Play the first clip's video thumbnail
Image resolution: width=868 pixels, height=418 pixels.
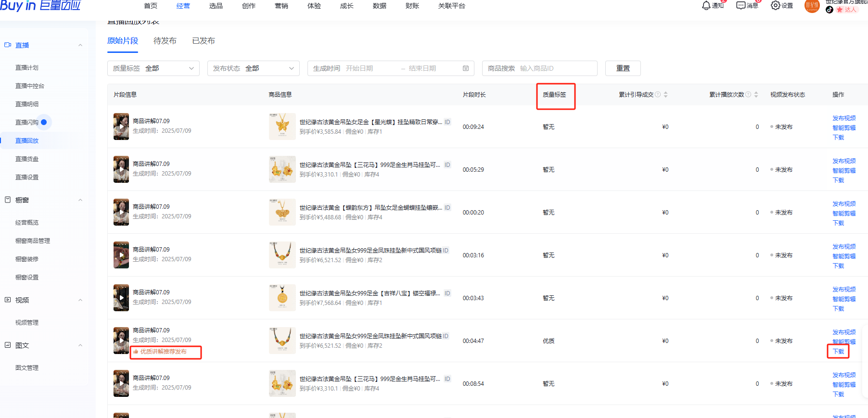[x=121, y=127]
